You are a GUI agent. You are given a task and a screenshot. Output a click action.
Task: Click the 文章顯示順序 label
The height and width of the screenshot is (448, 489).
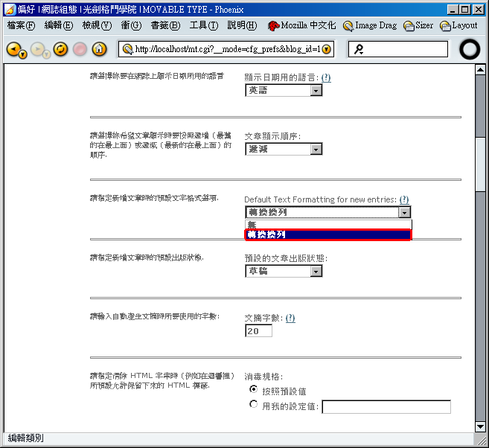(272, 136)
